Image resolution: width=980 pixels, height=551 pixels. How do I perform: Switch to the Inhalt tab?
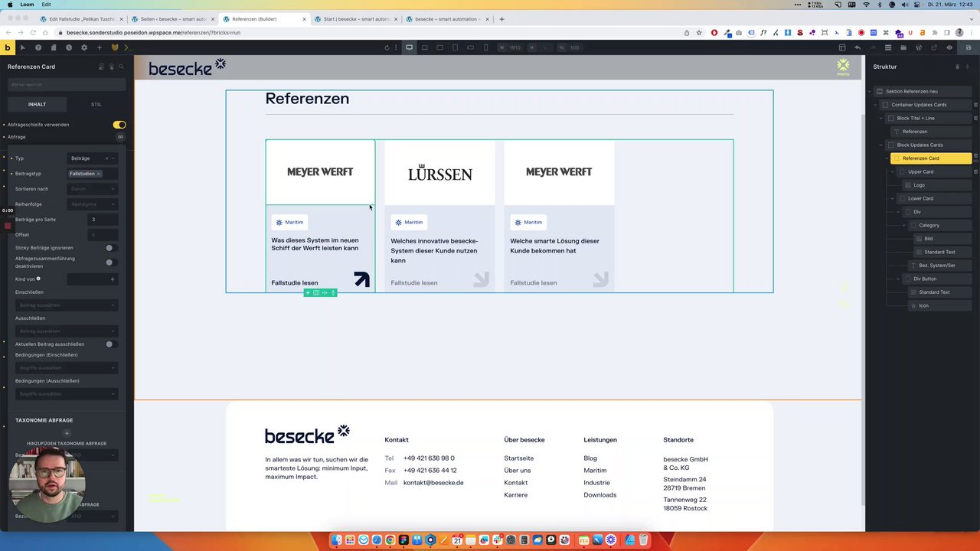[37, 104]
